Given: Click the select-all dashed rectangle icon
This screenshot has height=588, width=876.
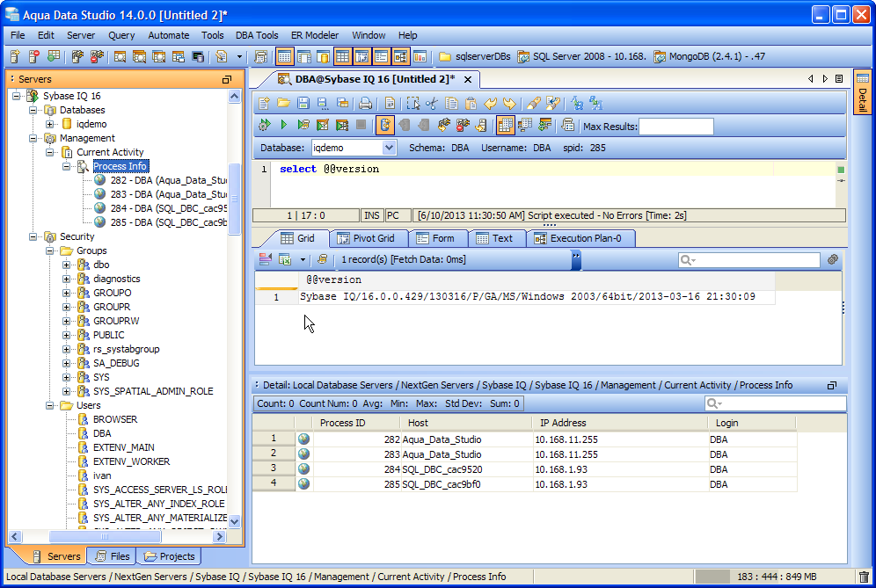Looking at the screenshot, I should coord(412,104).
